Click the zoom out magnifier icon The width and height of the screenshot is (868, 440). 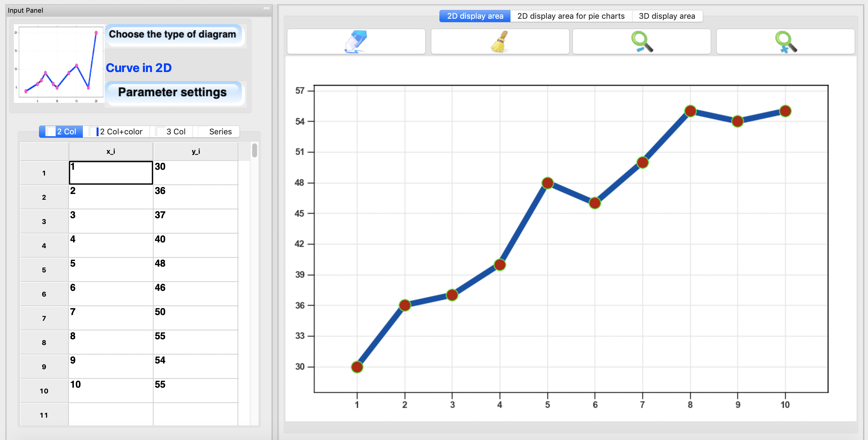point(641,41)
